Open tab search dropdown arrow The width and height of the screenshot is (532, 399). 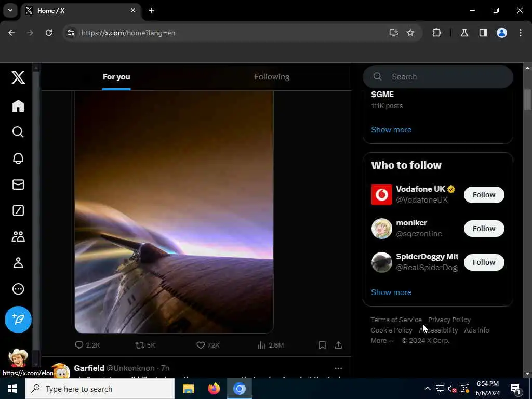coord(10,10)
